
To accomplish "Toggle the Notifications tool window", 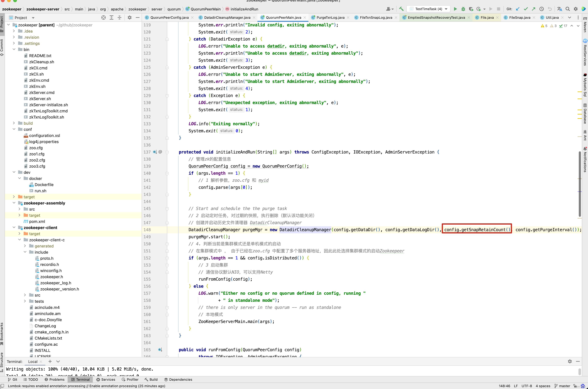I will [585, 159].
